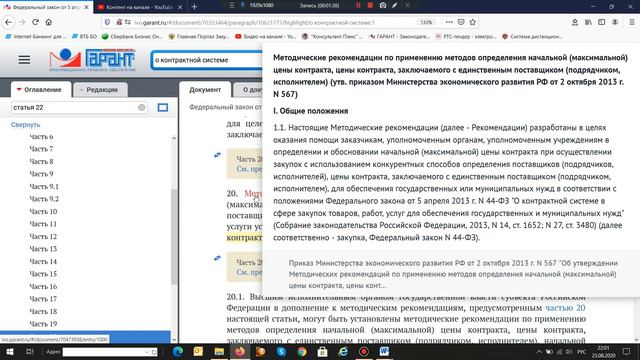Open Firefox library icon

click(588, 22)
